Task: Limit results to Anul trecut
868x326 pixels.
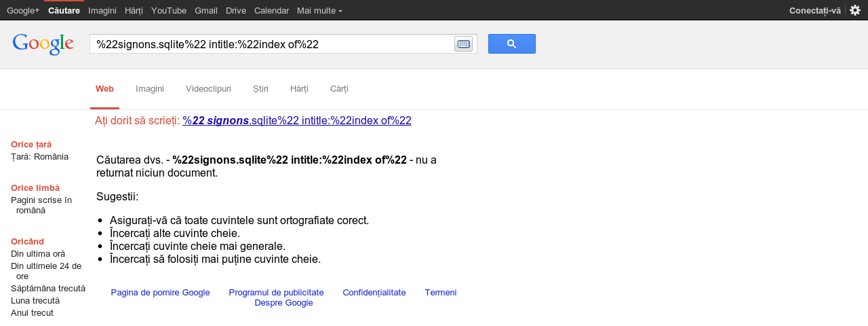Action: click(x=32, y=313)
